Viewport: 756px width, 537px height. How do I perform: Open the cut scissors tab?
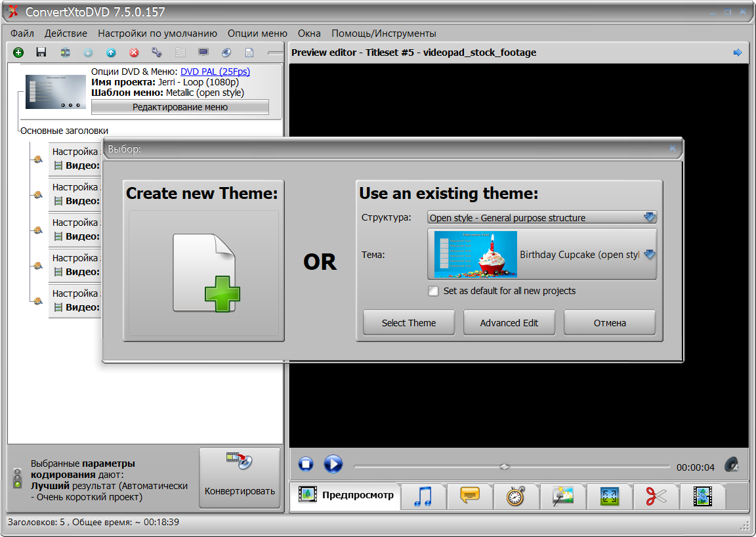coord(656,496)
